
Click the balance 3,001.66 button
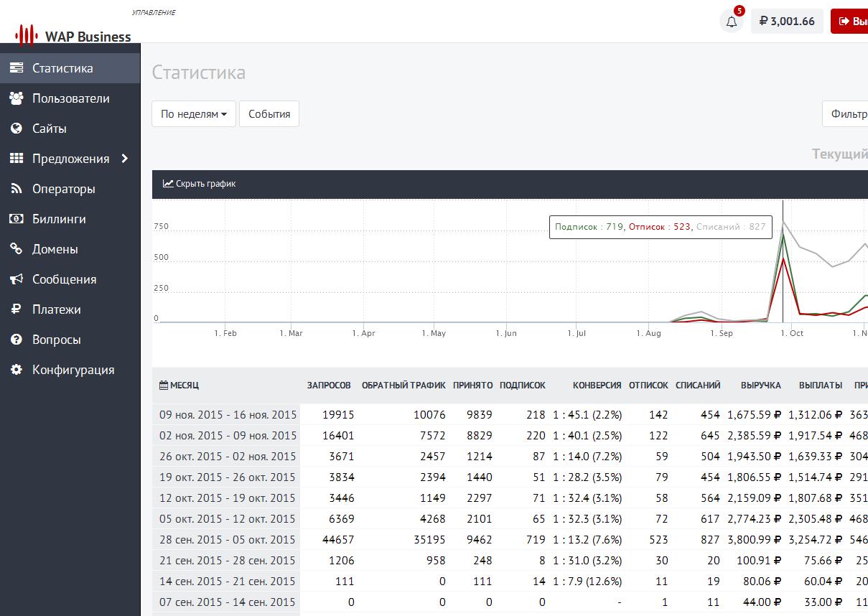pyautogui.click(x=787, y=22)
